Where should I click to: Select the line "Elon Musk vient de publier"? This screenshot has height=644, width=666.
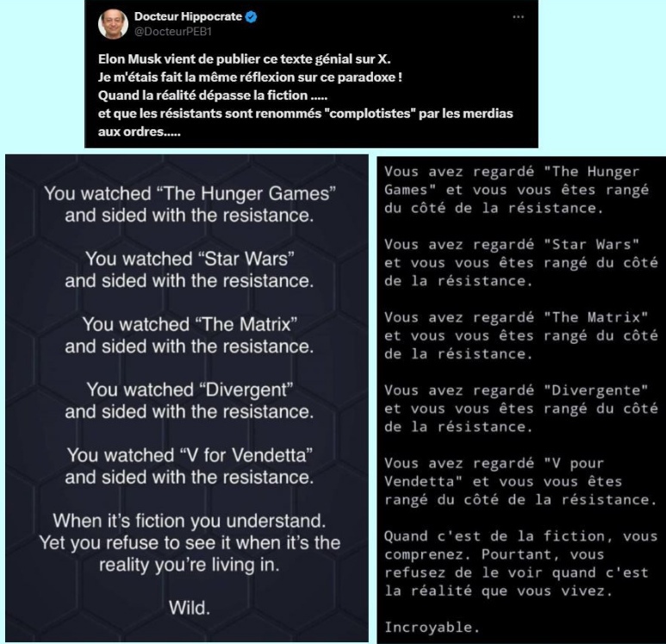click(244, 59)
